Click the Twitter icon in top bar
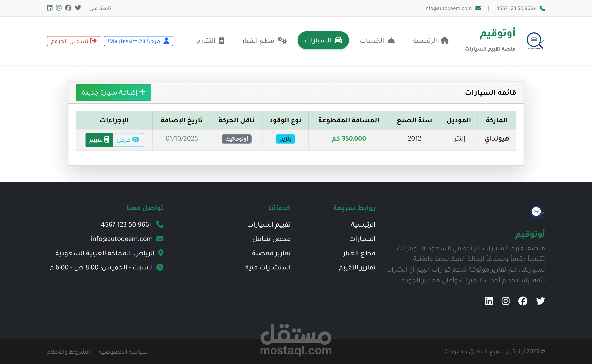This screenshot has width=592, height=364. [78, 8]
